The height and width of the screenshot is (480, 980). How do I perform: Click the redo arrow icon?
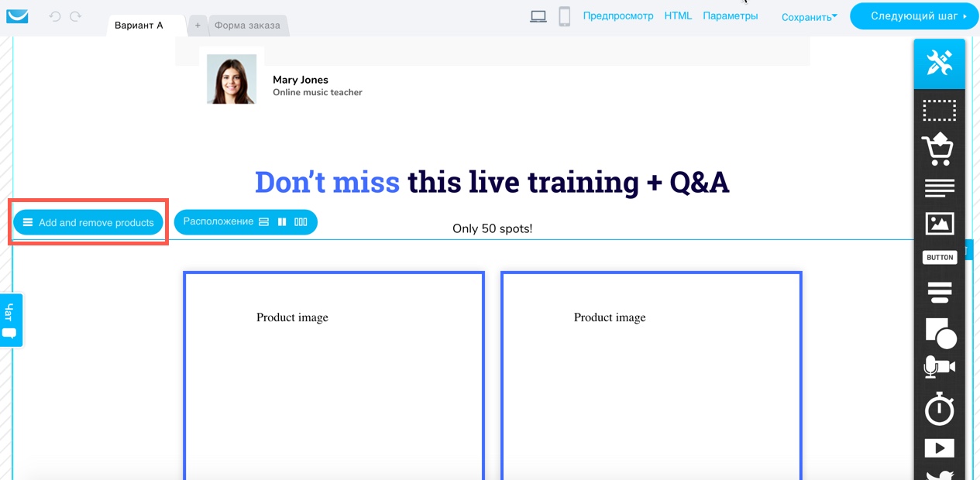point(75,16)
